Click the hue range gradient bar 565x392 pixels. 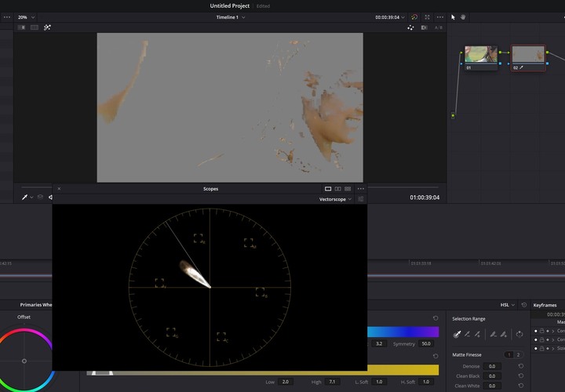click(x=403, y=332)
